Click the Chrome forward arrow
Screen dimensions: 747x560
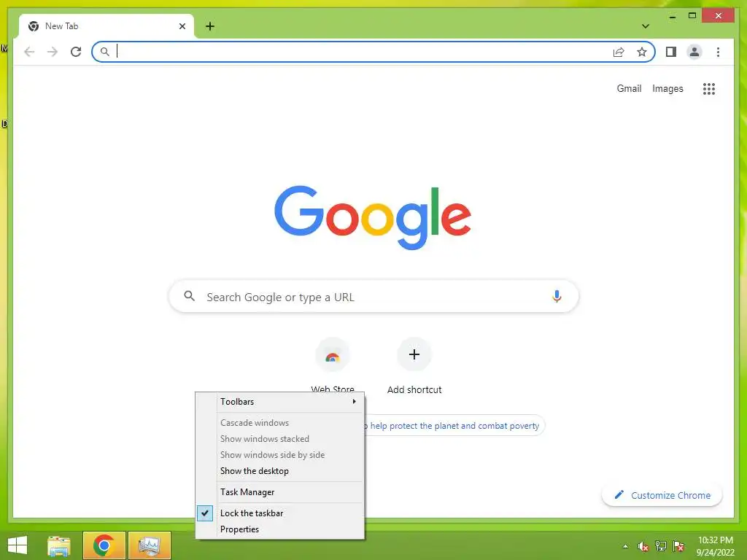(53, 52)
